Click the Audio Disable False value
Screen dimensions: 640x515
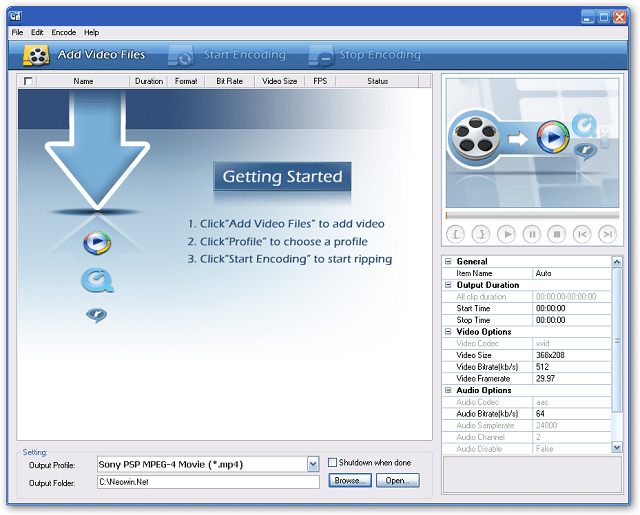571,449
